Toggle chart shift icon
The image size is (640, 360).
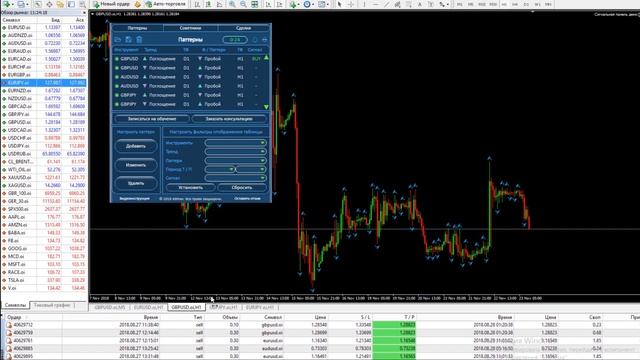(280, 4)
